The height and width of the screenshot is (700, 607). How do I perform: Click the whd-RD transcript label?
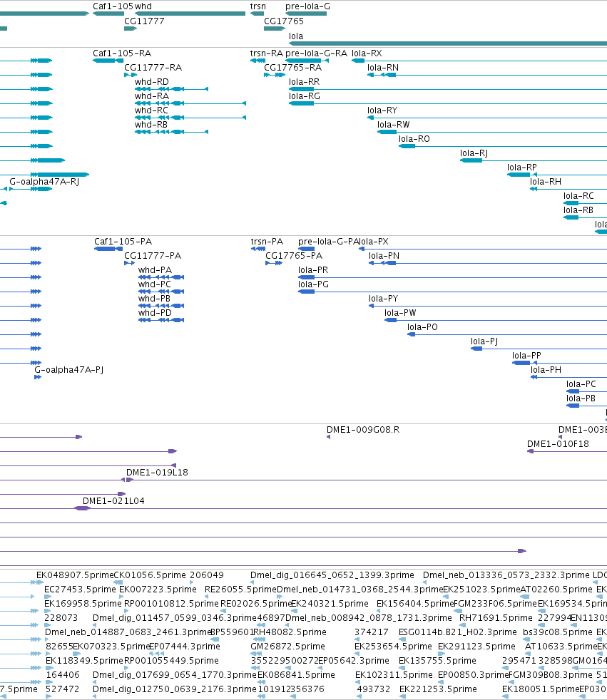152,82
